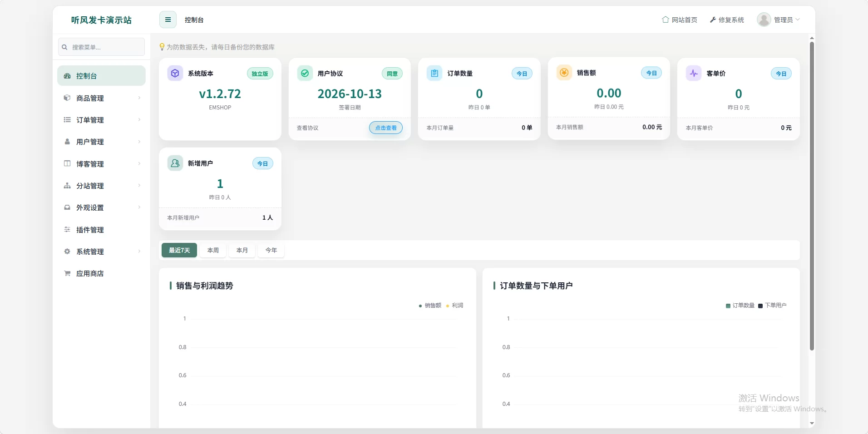868x434 pixels.
Task: Toggle 销售额 series in chart legend
Action: click(x=430, y=306)
